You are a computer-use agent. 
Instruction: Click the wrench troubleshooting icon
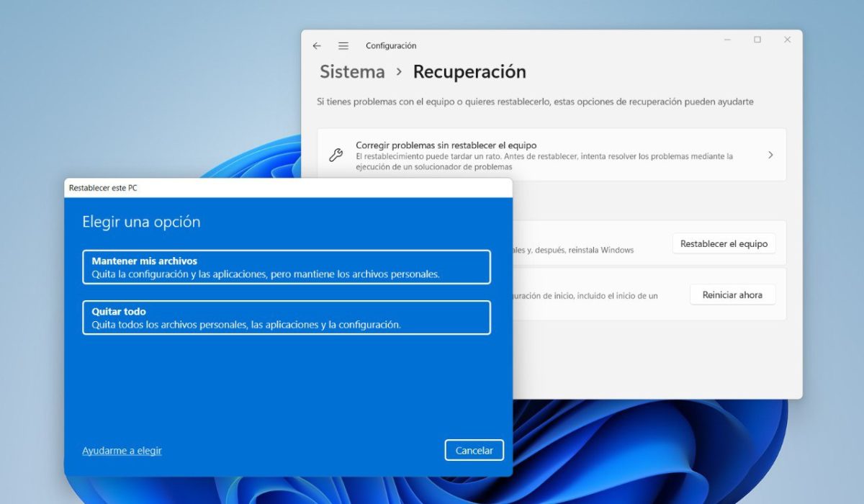pos(336,155)
